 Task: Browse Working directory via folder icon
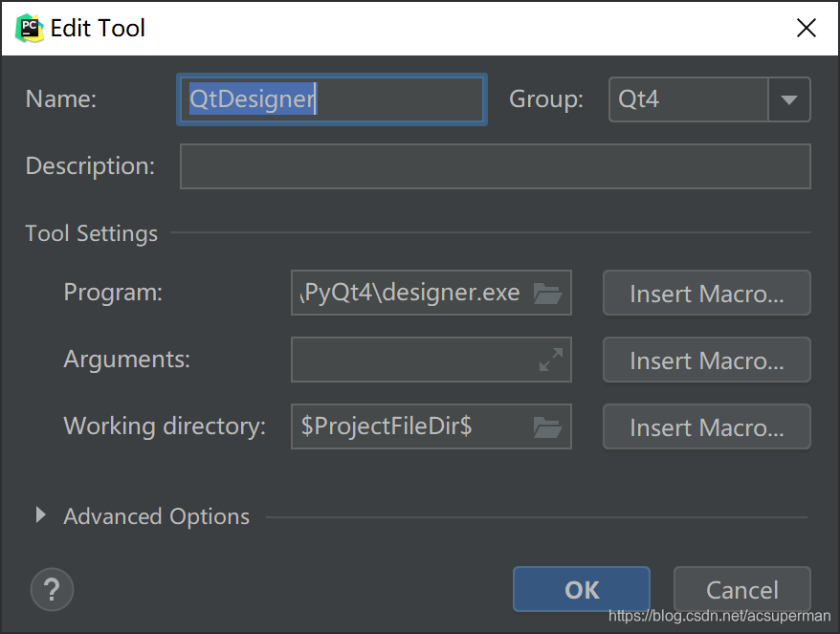click(547, 426)
